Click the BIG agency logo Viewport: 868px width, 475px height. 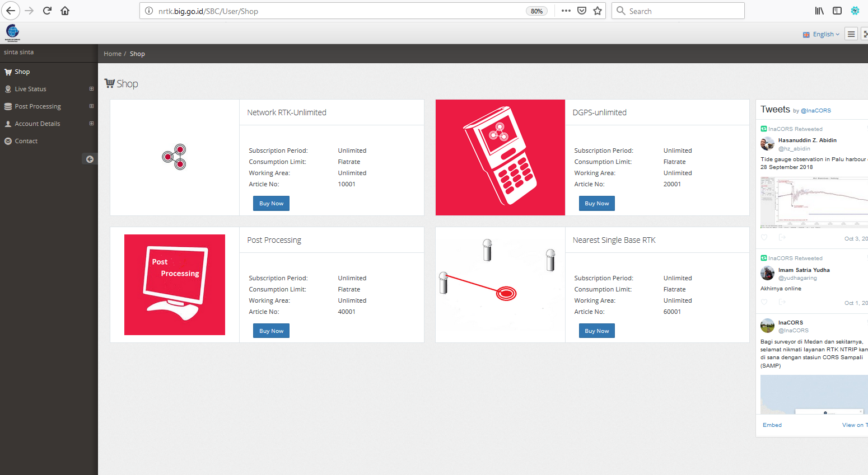pos(12,32)
